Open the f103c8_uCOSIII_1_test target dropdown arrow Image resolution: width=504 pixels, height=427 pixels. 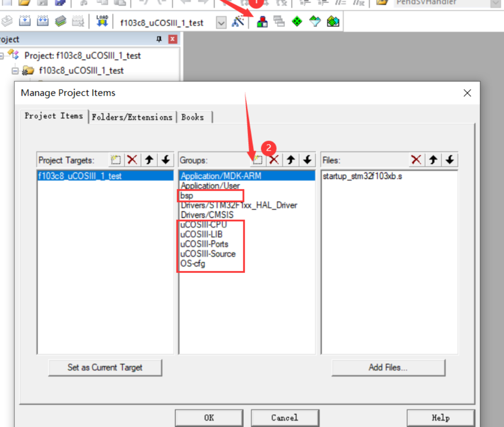coord(221,23)
